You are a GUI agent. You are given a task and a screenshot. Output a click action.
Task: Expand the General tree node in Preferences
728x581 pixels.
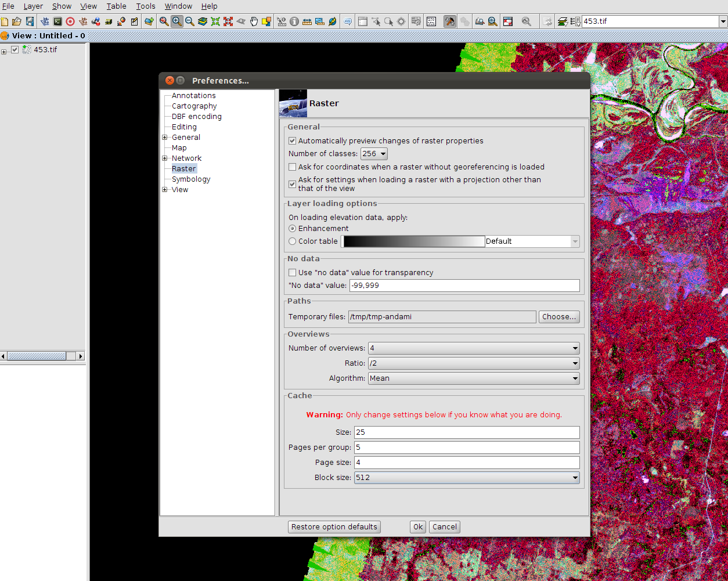coord(165,137)
